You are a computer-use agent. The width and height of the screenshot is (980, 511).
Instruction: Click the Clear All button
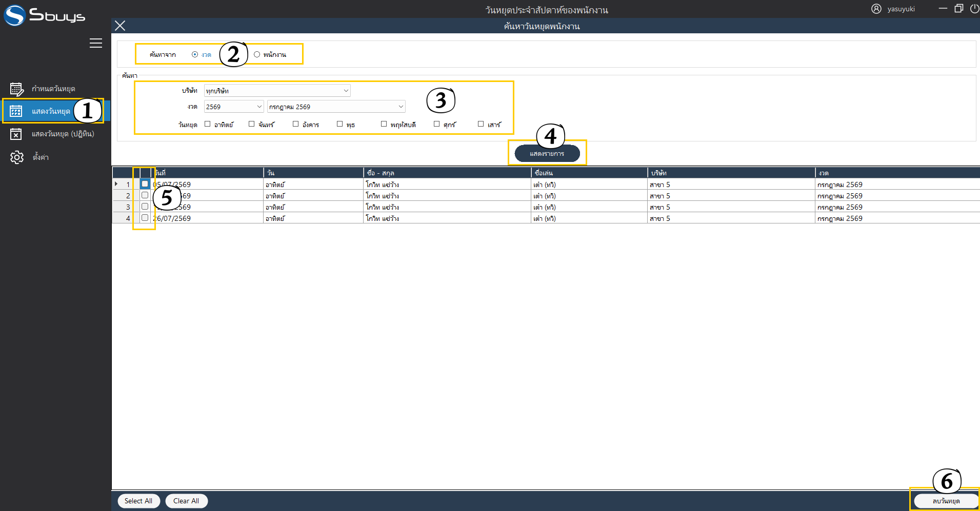click(186, 501)
